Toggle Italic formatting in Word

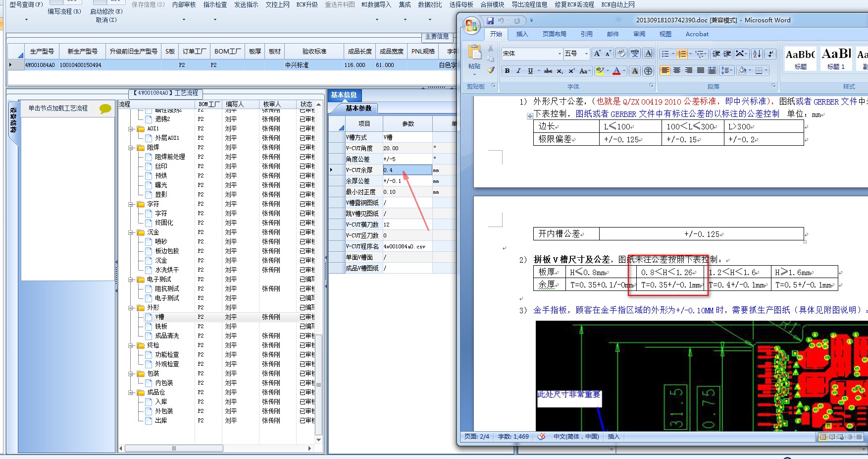518,71
